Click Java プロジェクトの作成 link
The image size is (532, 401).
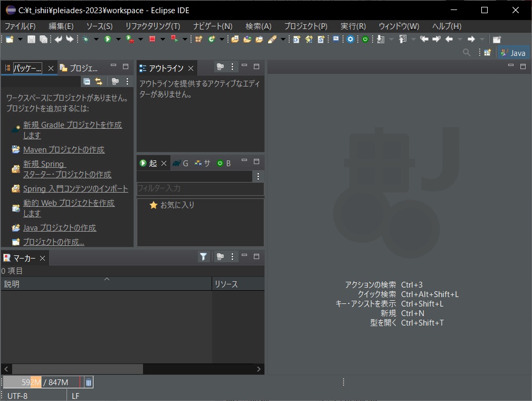(60, 227)
